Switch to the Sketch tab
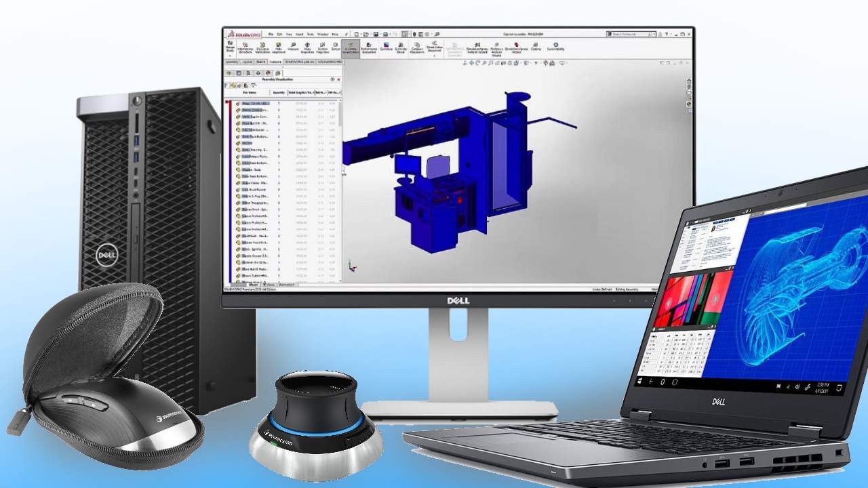This screenshot has width=868, height=488. (x=260, y=62)
